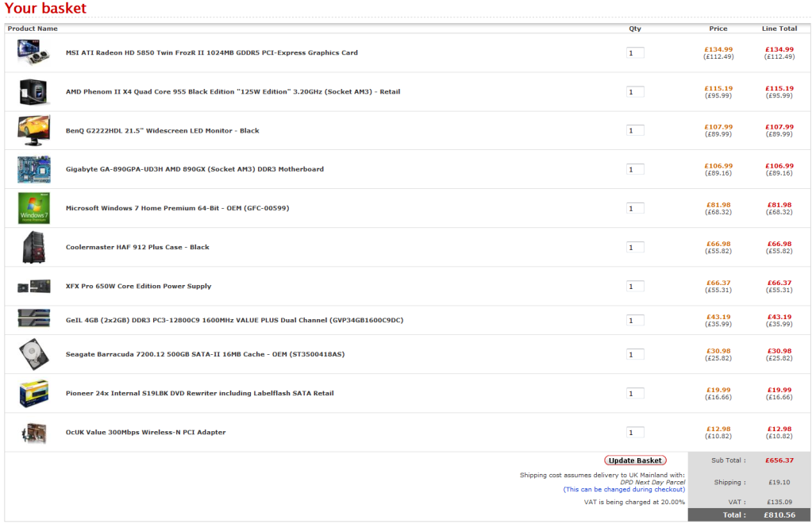812x524 pixels.
Task: Open the MSI ATI Radeon HD 5850 product link
Action: (x=212, y=53)
